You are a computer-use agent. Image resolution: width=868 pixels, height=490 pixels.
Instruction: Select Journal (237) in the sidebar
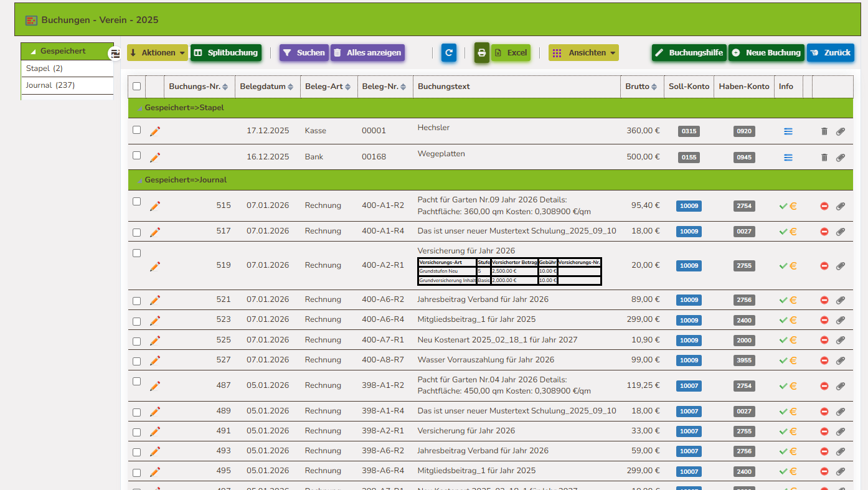click(50, 85)
